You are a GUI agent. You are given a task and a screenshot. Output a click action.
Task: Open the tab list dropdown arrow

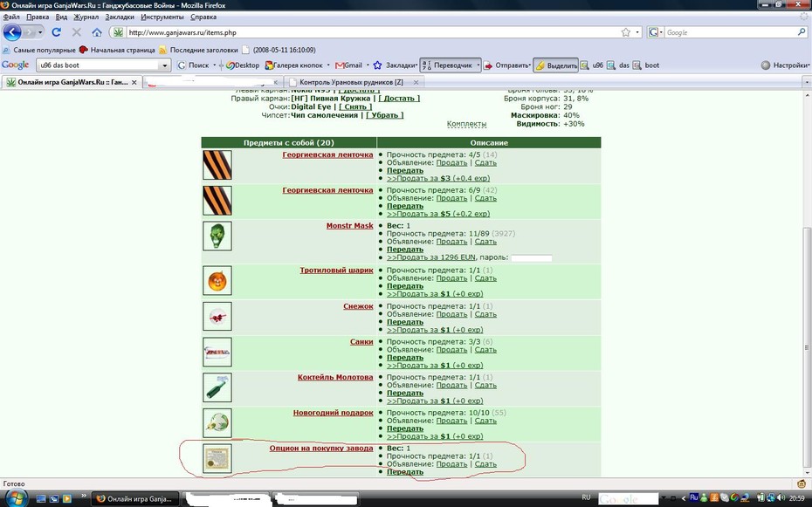tap(806, 82)
